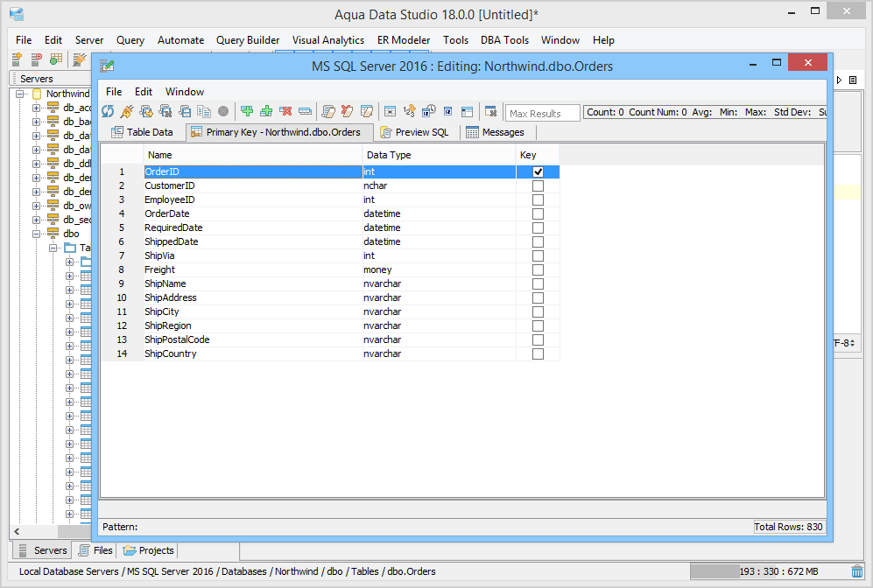Click the blue row edit icon
The height and width of the screenshot is (588, 873).
305,111
